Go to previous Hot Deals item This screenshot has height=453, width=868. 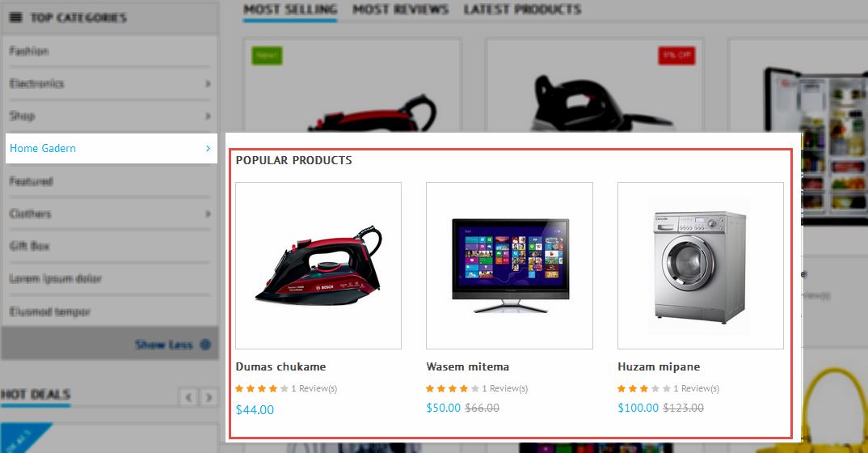[x=189, y=397]
